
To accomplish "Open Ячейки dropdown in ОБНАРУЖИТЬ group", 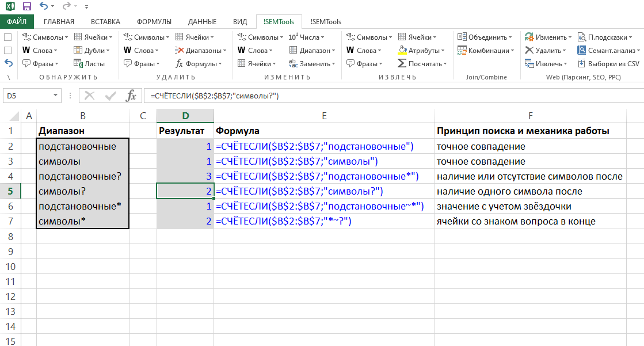I will [x=93, y=37].
